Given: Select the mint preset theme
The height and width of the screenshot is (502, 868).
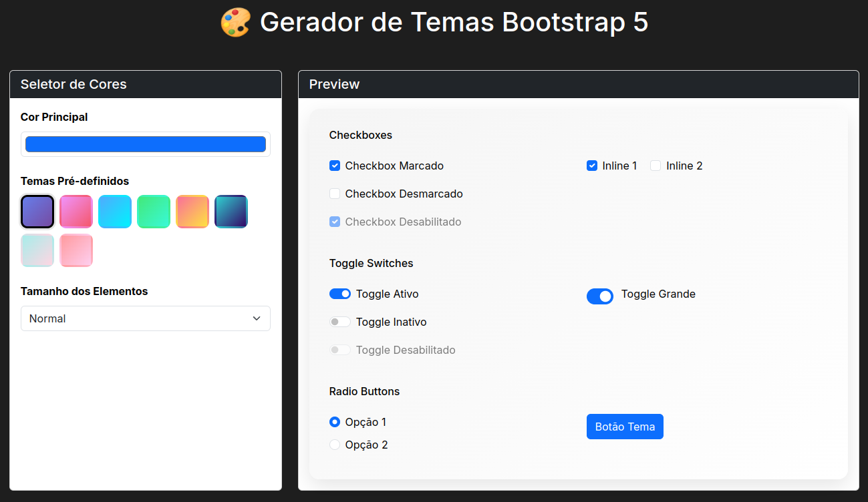Looking at the screenshot, I should tap(37, 250).
